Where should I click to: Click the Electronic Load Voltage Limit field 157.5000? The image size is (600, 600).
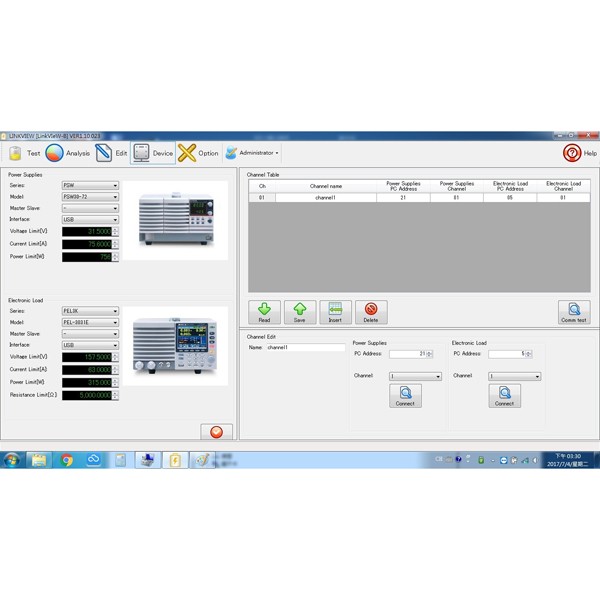(x=87, y=357)
